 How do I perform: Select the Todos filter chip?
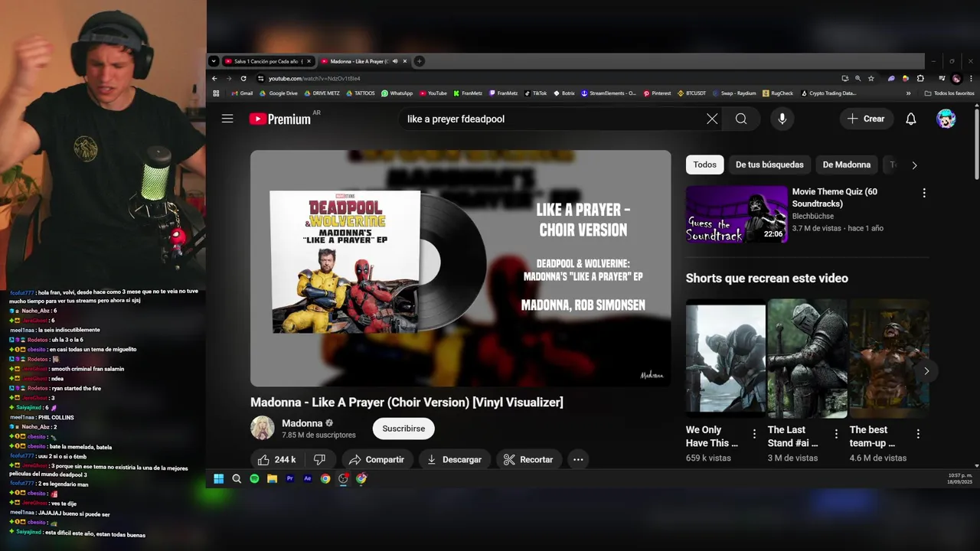pos(705,165)
